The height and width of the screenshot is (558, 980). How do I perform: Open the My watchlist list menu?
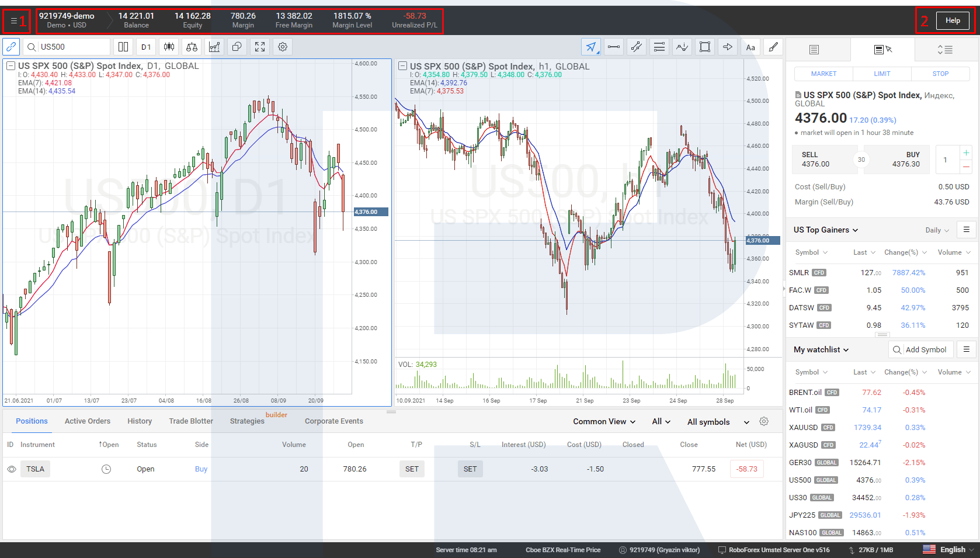pyautogui.click(x=967, y=349)
